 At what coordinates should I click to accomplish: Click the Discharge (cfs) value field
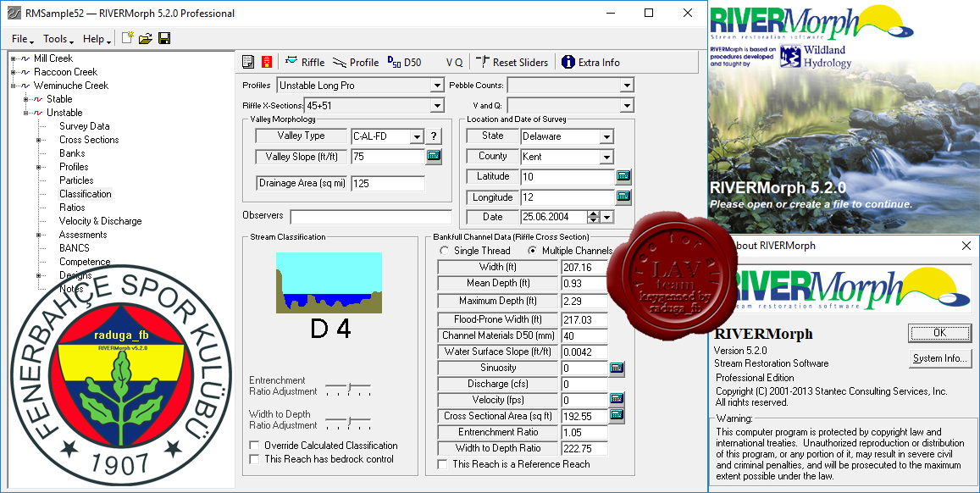coord(585,385)
